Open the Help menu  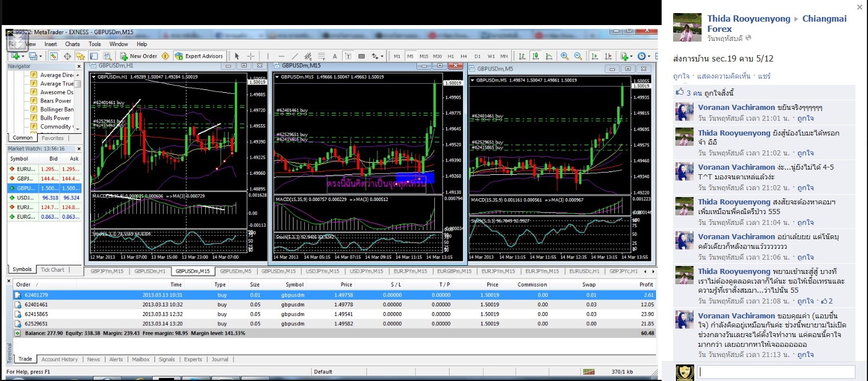coord(142,44)
